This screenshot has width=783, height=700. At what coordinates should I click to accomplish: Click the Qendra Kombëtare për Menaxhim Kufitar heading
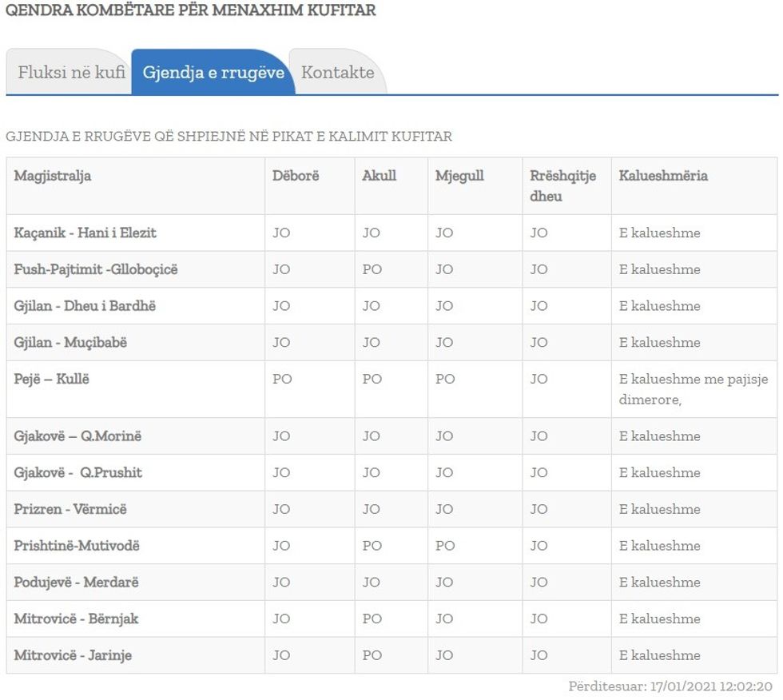pos(191,11)
